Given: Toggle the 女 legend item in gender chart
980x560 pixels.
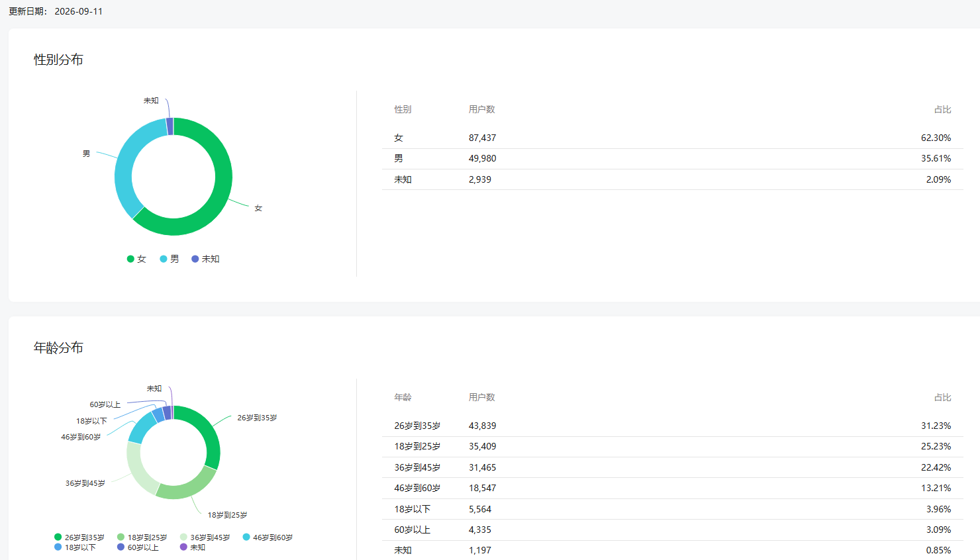Looking at the screenshot, I should click(136, 259).
